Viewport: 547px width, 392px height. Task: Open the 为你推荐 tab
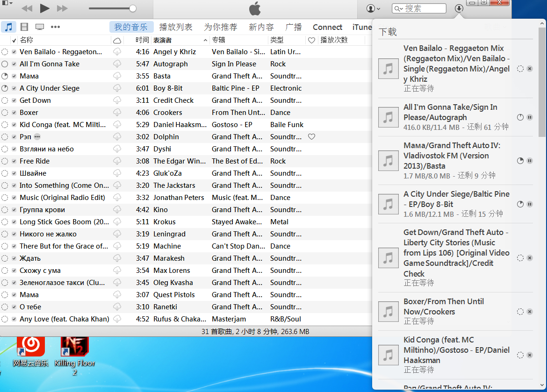[220, 27]
